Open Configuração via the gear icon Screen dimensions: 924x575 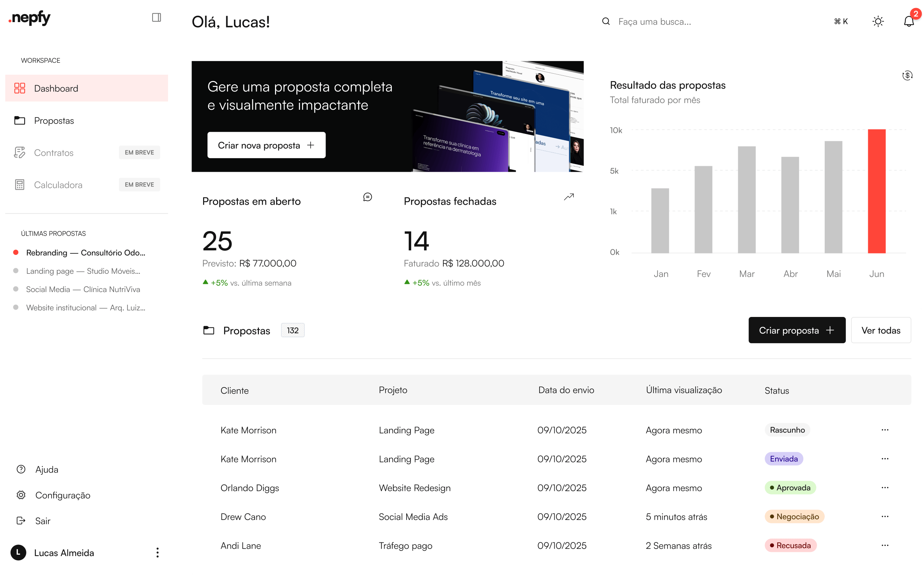[21, 495]
